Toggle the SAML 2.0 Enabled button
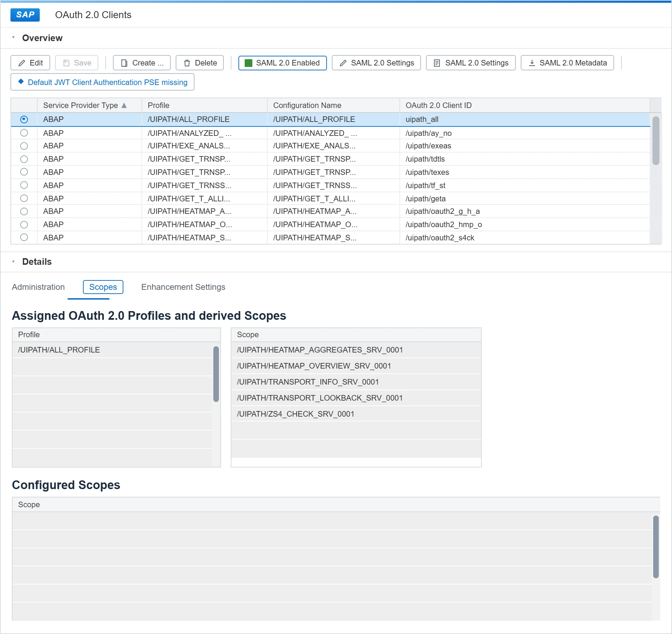 click(282, 63)
